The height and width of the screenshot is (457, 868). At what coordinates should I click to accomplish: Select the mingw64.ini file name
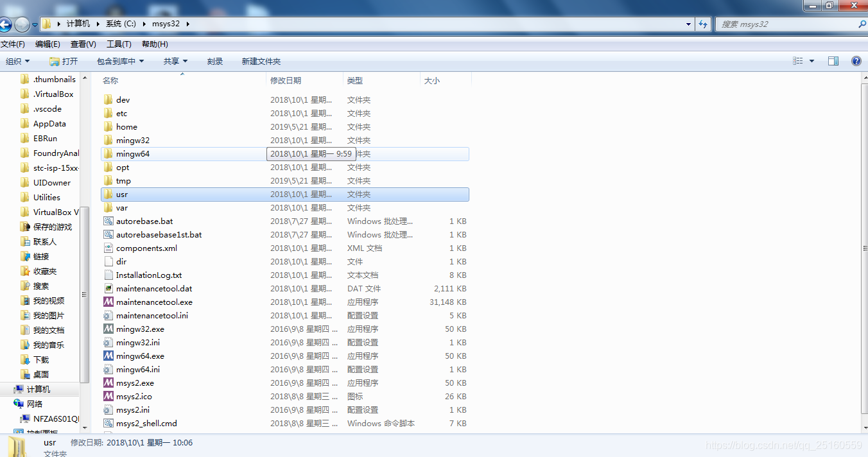point(138,369)
